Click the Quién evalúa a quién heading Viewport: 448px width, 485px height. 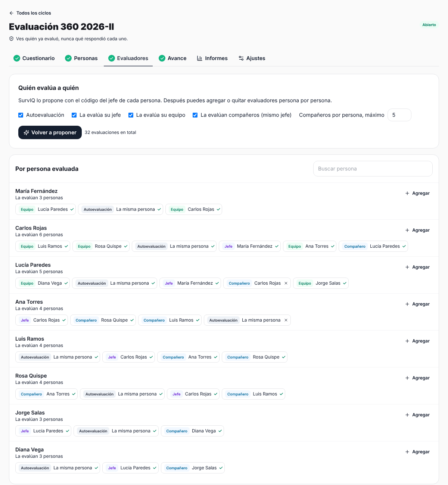coord(49,88)
